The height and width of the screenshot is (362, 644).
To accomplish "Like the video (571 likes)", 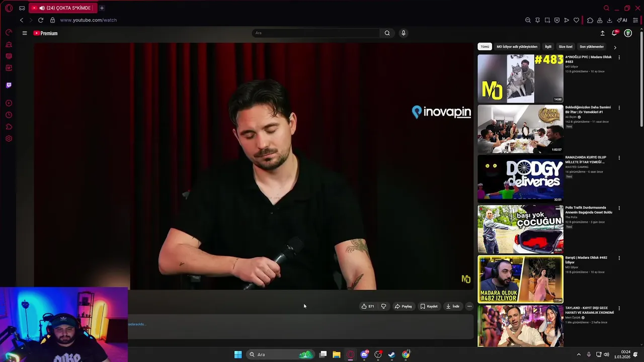I will [368, 306].
